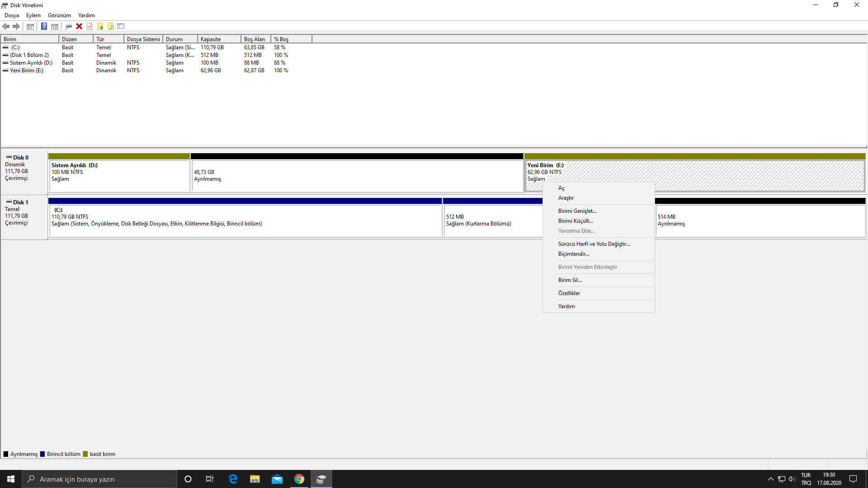Click the back arrow toolbar icon

[6, 26]
